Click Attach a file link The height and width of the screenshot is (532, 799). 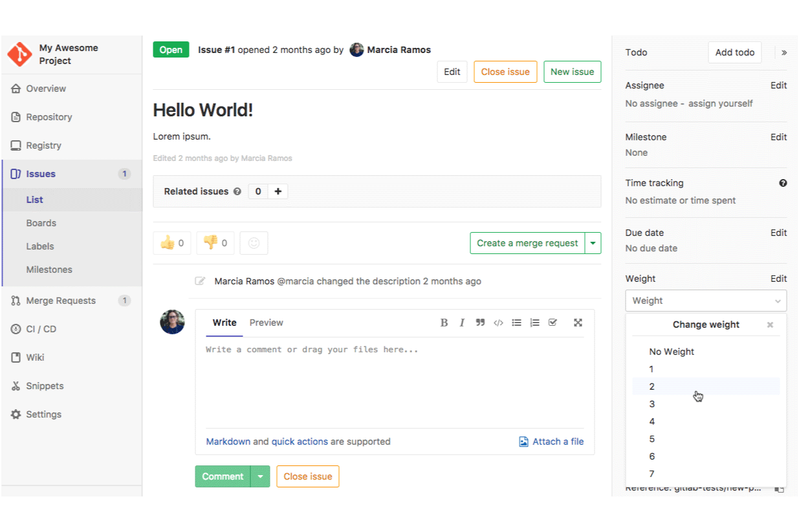click(551, 442)
